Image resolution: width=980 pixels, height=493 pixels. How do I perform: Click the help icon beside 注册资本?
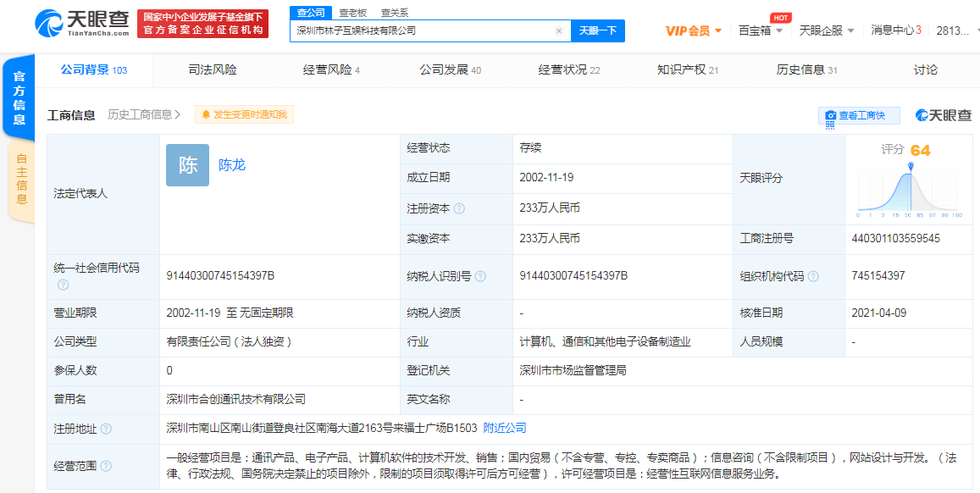pos(459,208)
